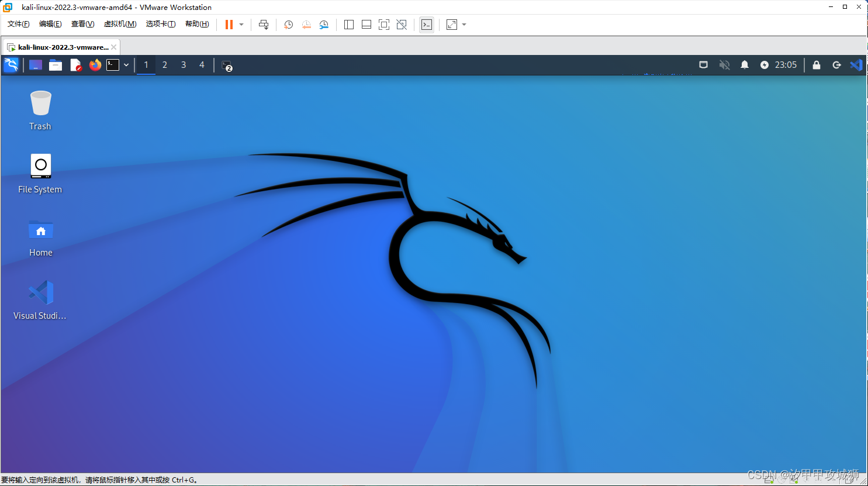Expand the power options dropdown beside pause
Image resolution: width=868 pixels, height=486 pixels.
click(241, 25)
